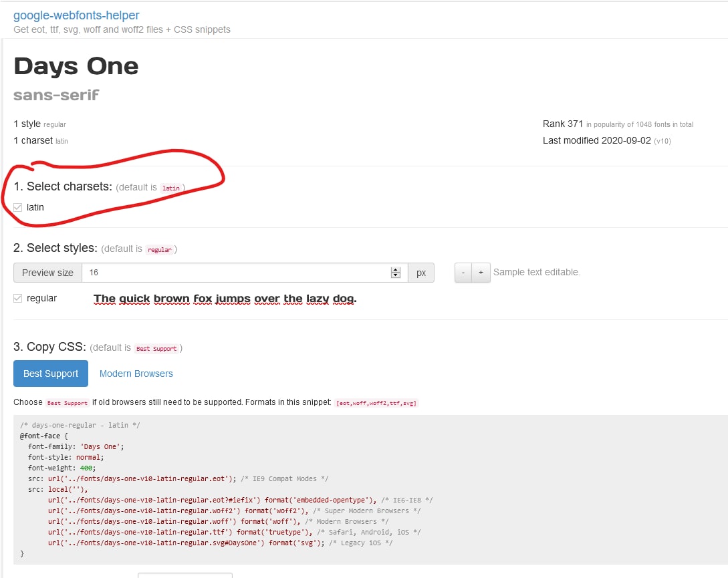This screenshot has width=728, height=578.
Task: Click the woff2 url line in snippet
Action: 235,511
